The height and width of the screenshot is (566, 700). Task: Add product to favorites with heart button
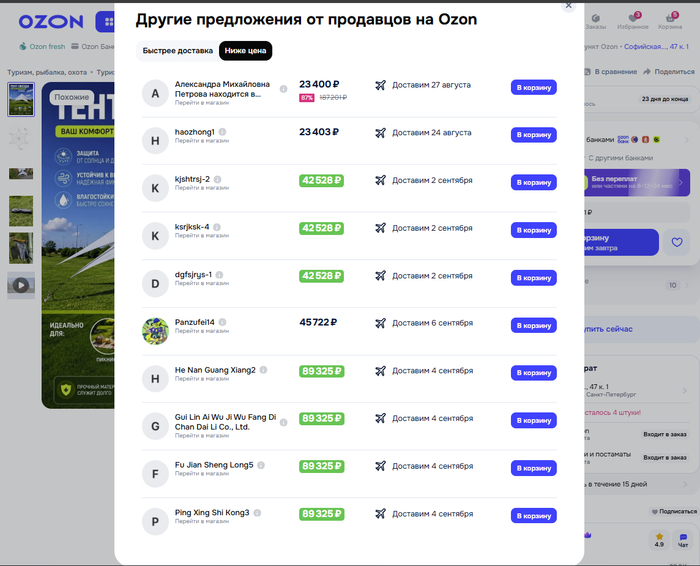tap(677, 242)
